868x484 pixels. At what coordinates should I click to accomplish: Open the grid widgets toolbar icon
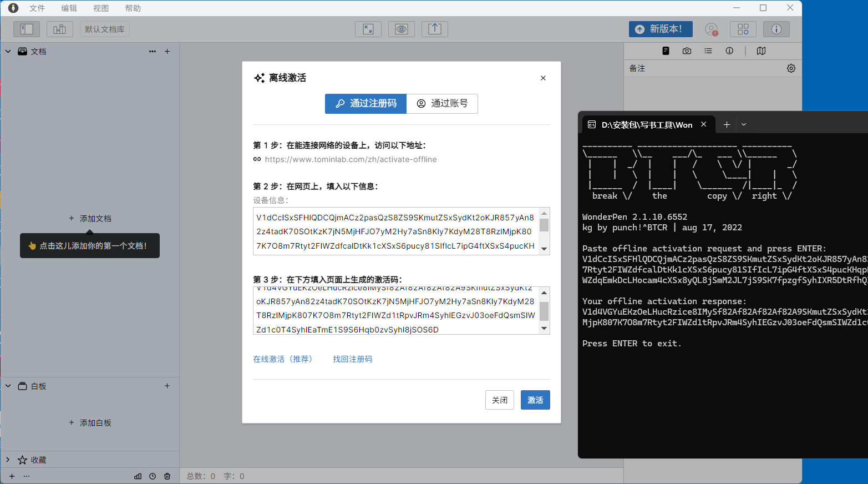click(x=743, y=29)
